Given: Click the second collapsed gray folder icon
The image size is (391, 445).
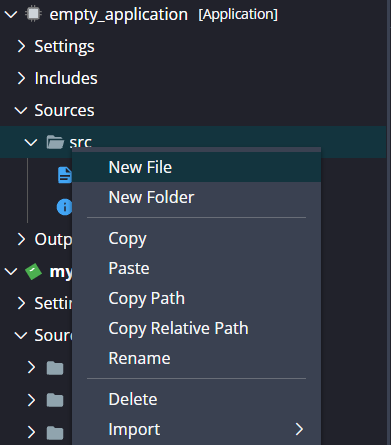Looking at the screenshot, I should [55, 400].
